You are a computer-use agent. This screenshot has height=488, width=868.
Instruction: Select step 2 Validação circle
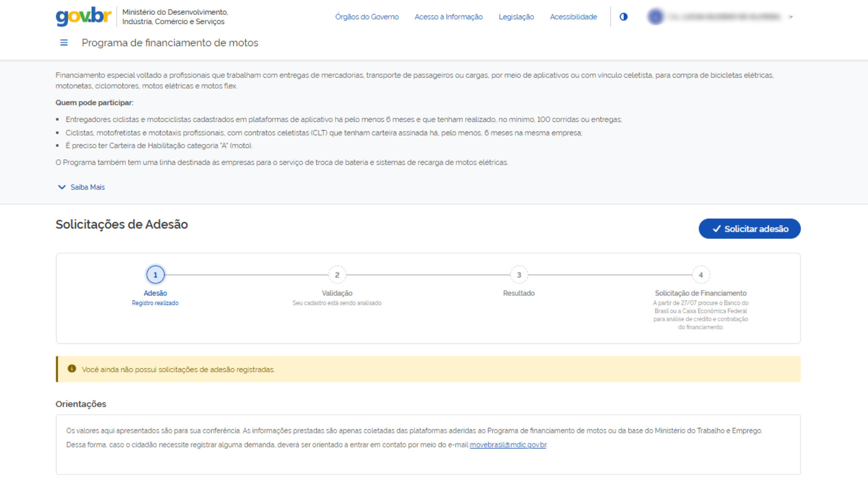tap(337, 275)
